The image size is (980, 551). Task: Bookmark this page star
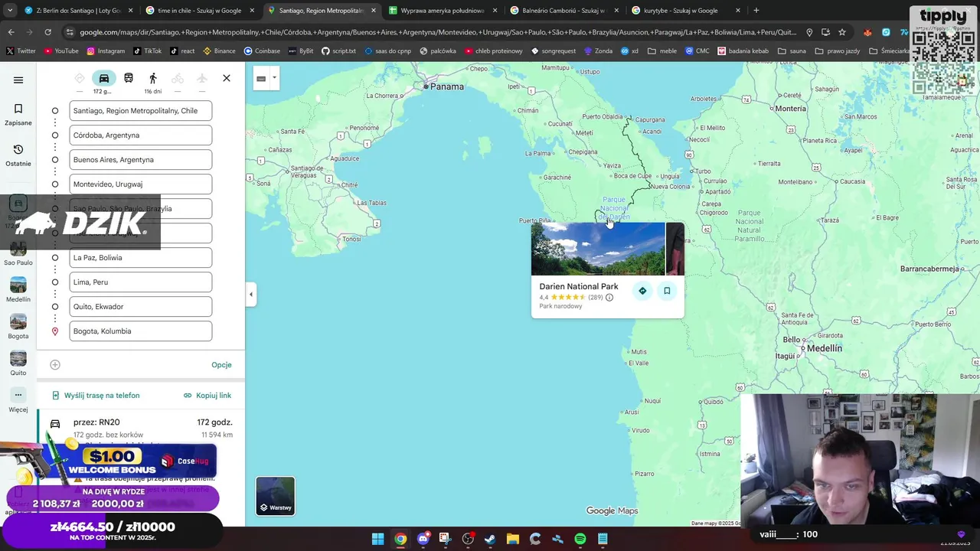[842, 32]
